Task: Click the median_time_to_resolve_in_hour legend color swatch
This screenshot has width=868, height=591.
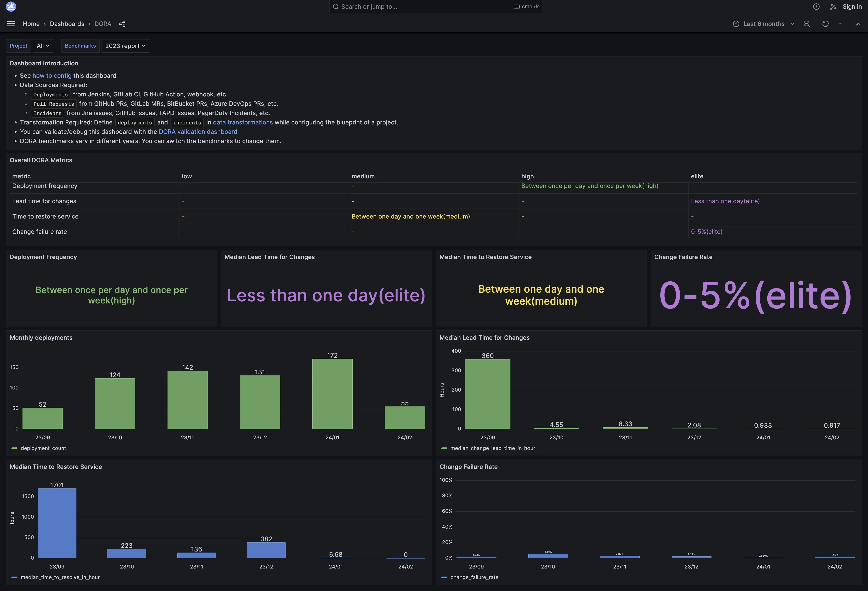Action: [15, 578]
